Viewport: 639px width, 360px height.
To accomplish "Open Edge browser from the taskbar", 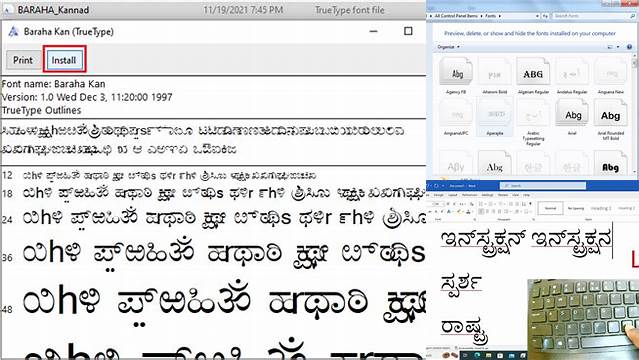I will [476, 355].
